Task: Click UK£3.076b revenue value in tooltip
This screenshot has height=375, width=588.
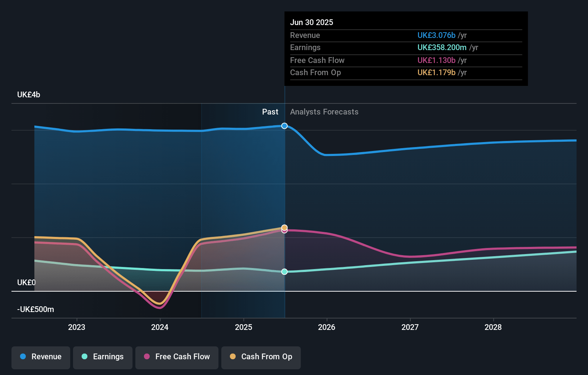Action: [x=436, y=35]
